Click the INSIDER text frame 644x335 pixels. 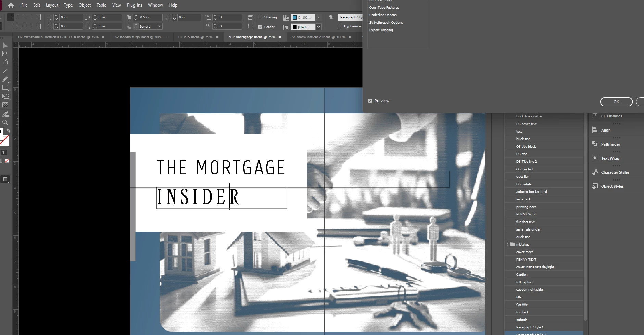click(222, 198)
